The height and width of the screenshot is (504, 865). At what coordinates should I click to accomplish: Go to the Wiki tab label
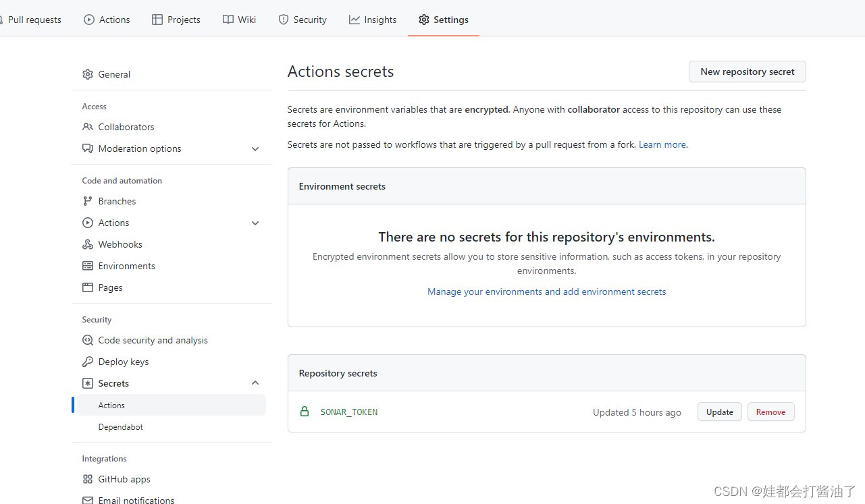click(x=247, y=20)
